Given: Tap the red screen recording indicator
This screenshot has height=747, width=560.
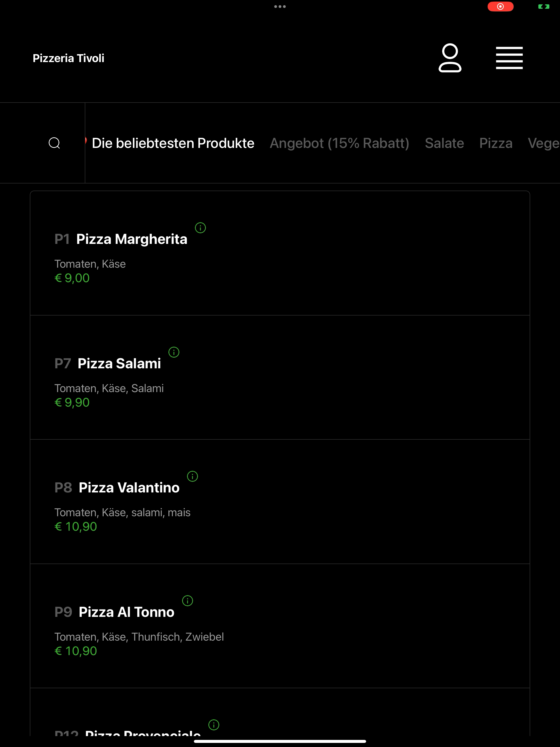Looking at the screenshot, I should (501, 6).
